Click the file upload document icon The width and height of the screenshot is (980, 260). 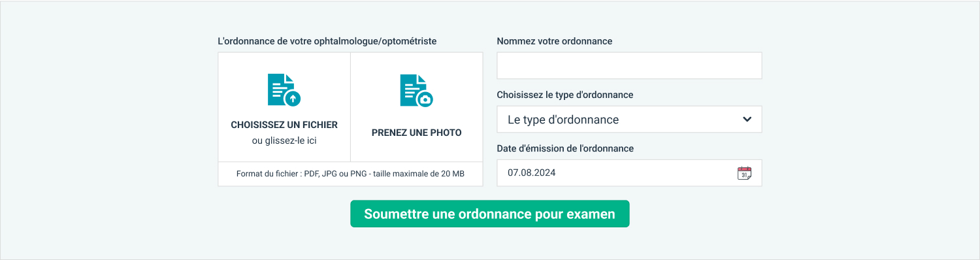[284, 90]
